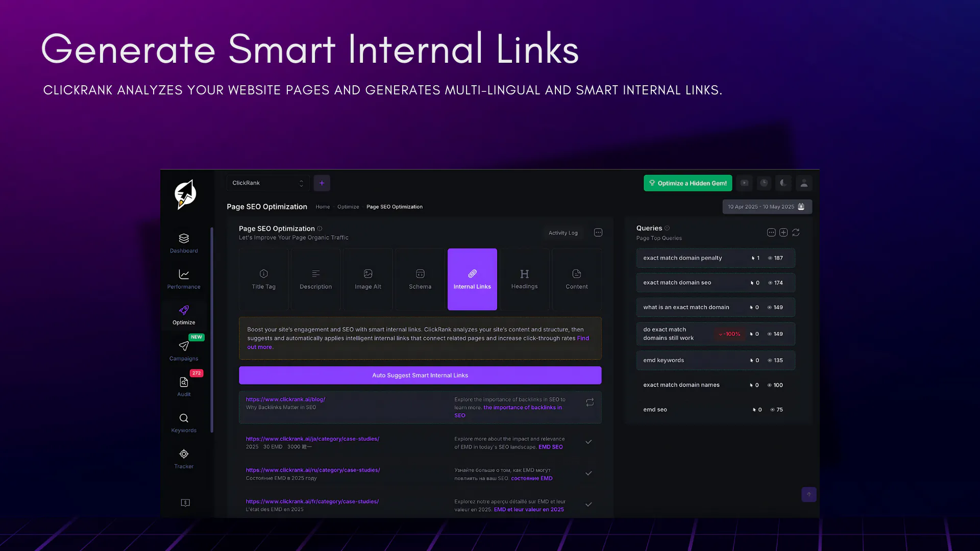
Task: Open the ru/category/case-studies URL
Action: tap(313, 470)
